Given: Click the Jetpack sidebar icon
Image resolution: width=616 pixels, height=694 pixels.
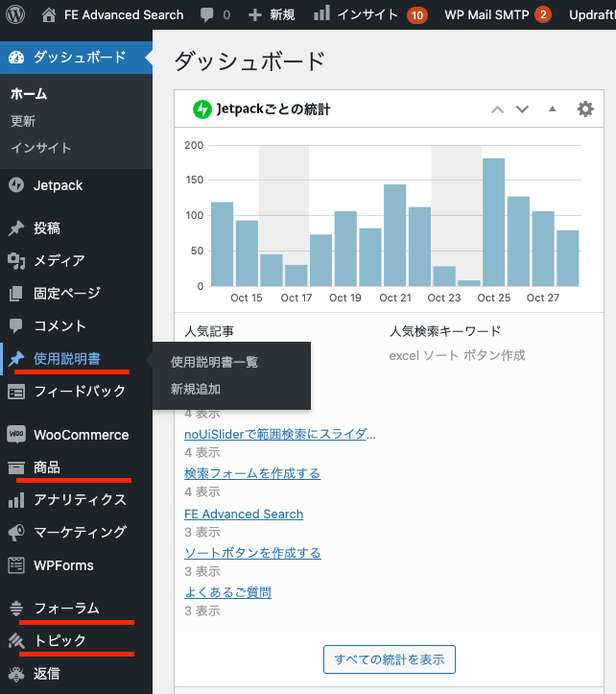Looking at the screenshot, I should point(16,185).
